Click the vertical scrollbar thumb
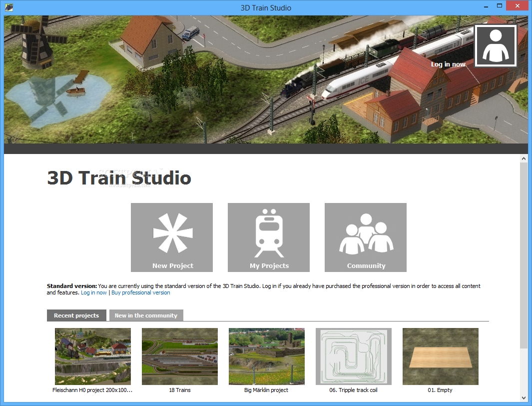 click(524, 255)
